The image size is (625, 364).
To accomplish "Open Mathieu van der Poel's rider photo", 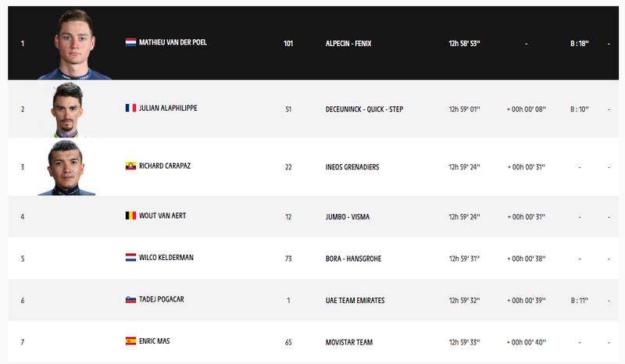I will click(74, 44).
